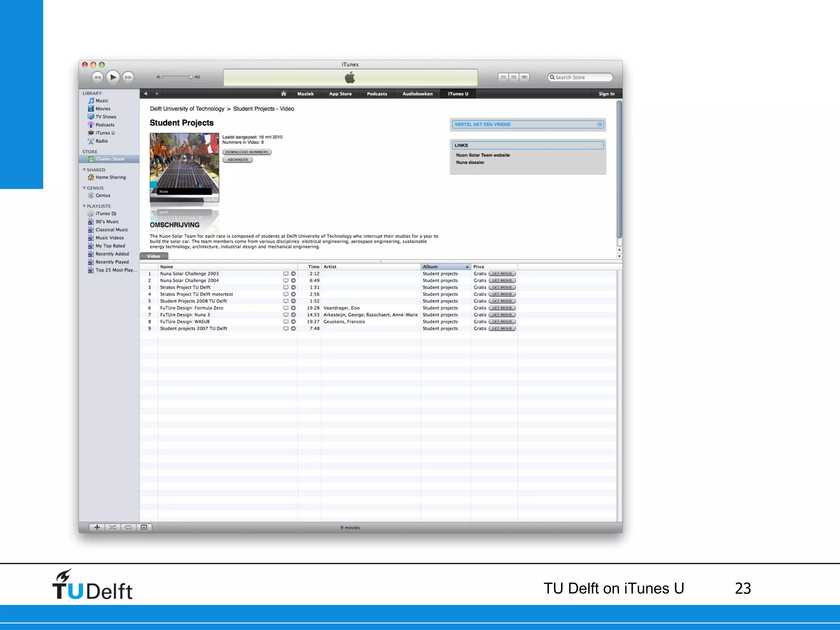
Task: Switch to list view mode button
Action: [503, 77]
